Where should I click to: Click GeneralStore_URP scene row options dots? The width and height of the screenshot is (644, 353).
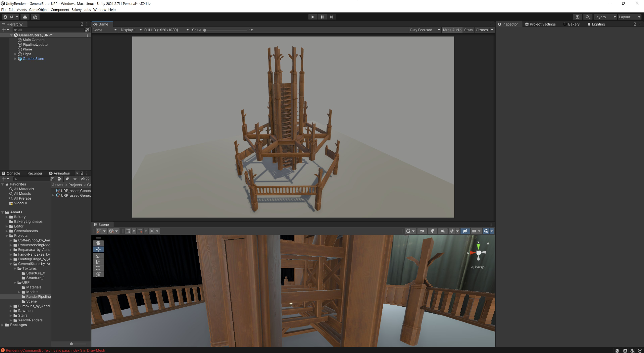tap(87, 35)
